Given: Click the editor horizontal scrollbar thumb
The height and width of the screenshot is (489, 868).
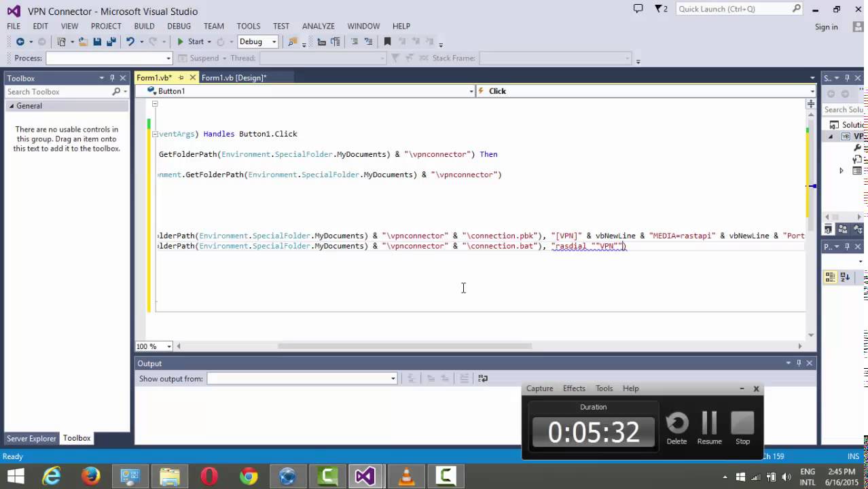Looking at the screenshot, I should point(404,346).
